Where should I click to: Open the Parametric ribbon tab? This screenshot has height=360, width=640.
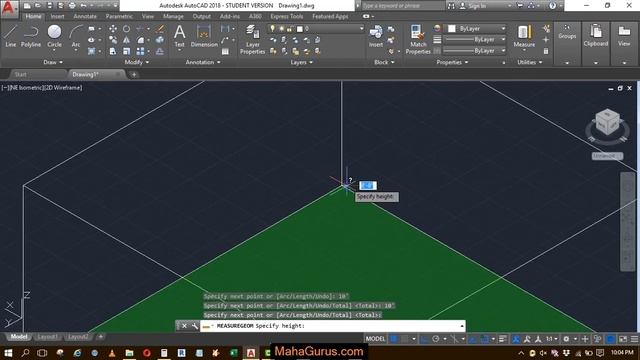click(x=119, y=16)
